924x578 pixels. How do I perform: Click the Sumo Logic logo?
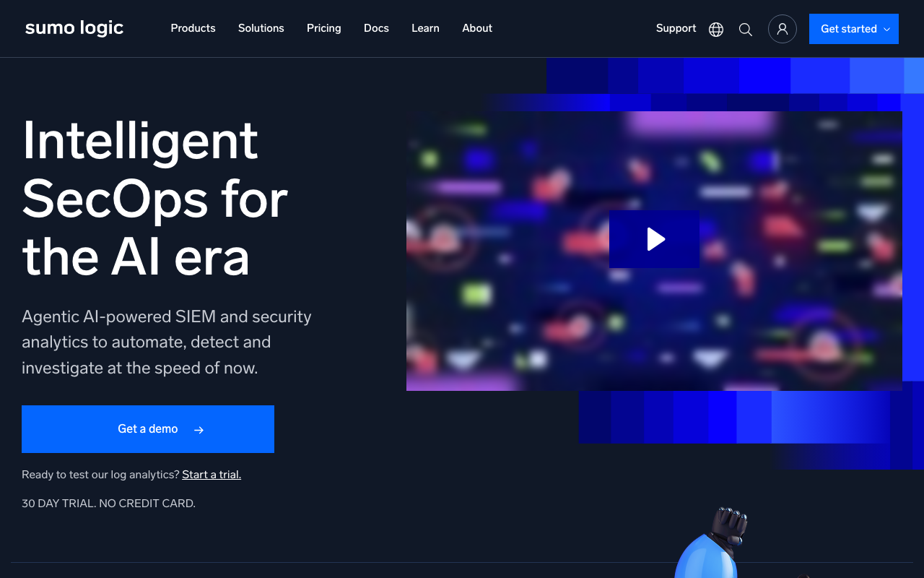pyautogui.click(x=74, y=28)
